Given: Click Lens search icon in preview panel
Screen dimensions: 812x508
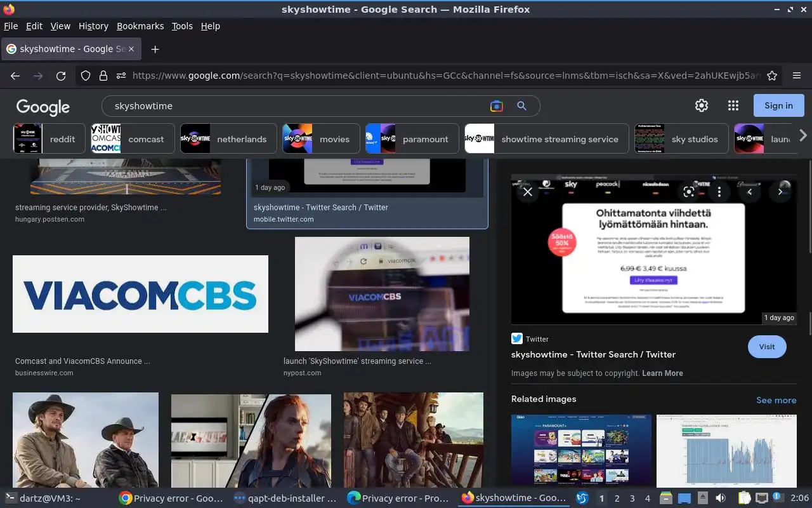Looking at the screenshot, I should [x=689, y=191].
